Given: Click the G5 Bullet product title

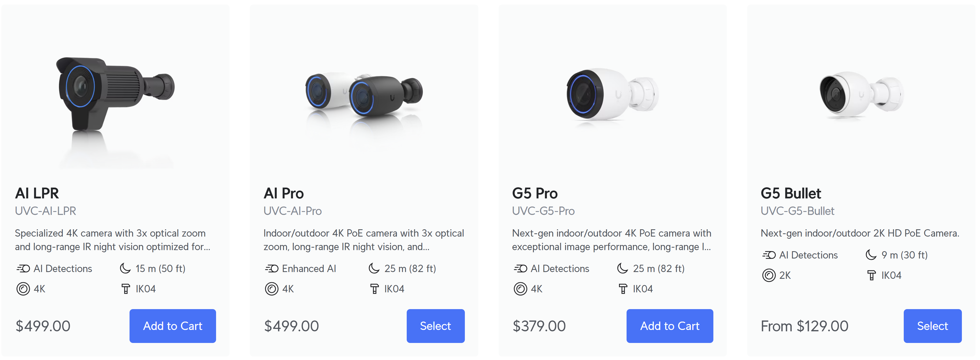Looking at the screenshot, I should [791, 193].
